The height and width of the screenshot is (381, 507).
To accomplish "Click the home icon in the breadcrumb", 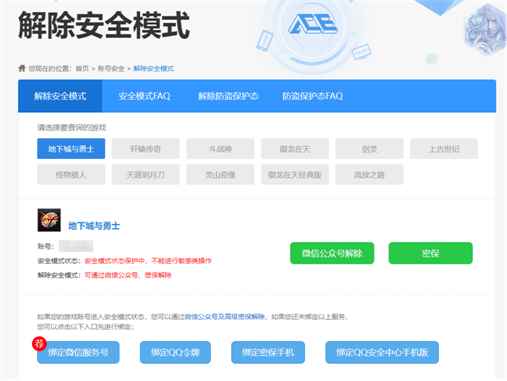I will point(22,68).
